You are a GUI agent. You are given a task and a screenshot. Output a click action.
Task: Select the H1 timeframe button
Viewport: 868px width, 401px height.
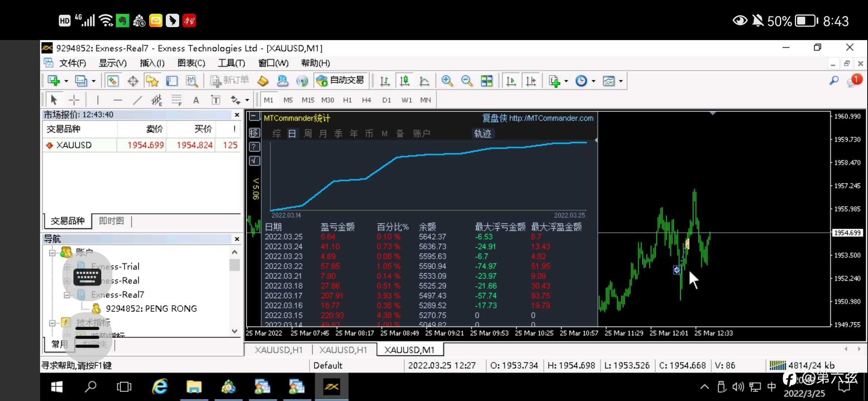[347, 100]
